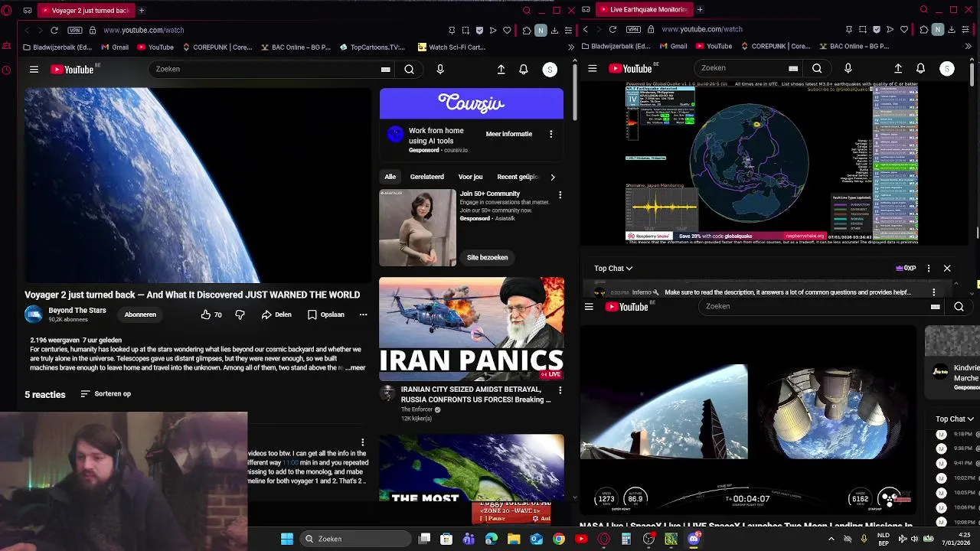The height and width of the screenshot is (551, 980).
Task: Click the Zoeken search field in left YouTube window
Action: [264, 70]
